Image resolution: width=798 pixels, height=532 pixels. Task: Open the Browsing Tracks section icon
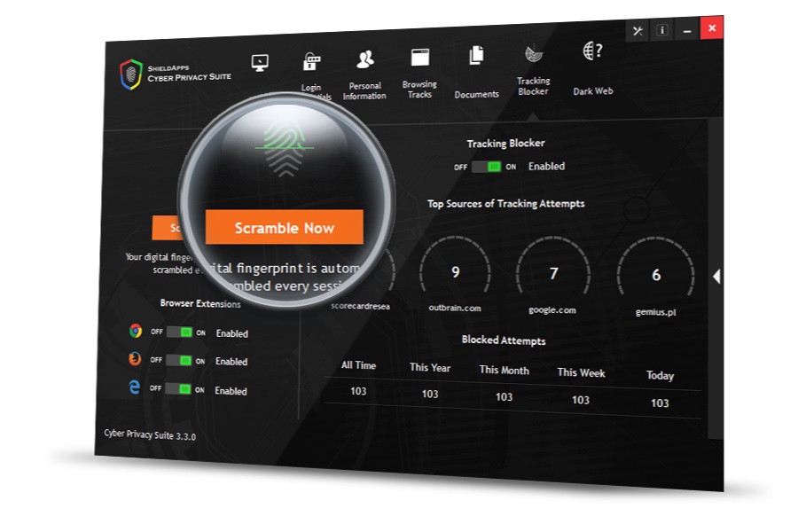pos(420,57)
